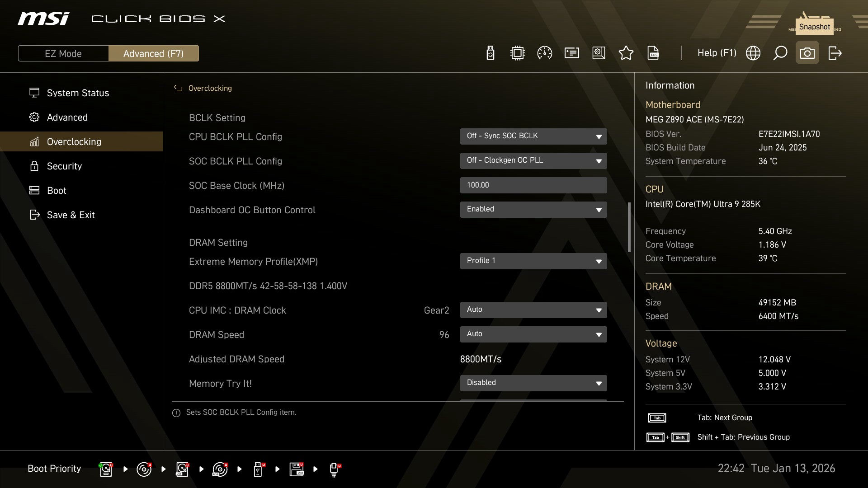Take a screenshot with the Snapshot camera
The height and width of the screenshot is (488, 868).
(807, 53)
